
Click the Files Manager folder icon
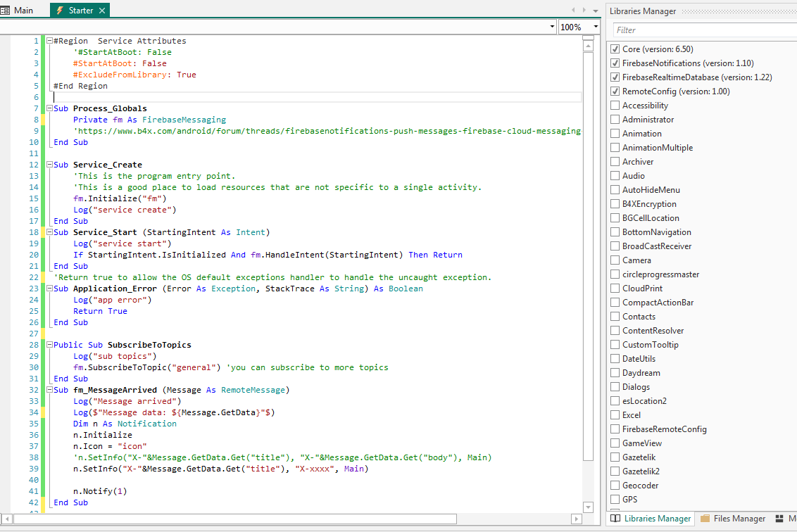coord(705,519)
